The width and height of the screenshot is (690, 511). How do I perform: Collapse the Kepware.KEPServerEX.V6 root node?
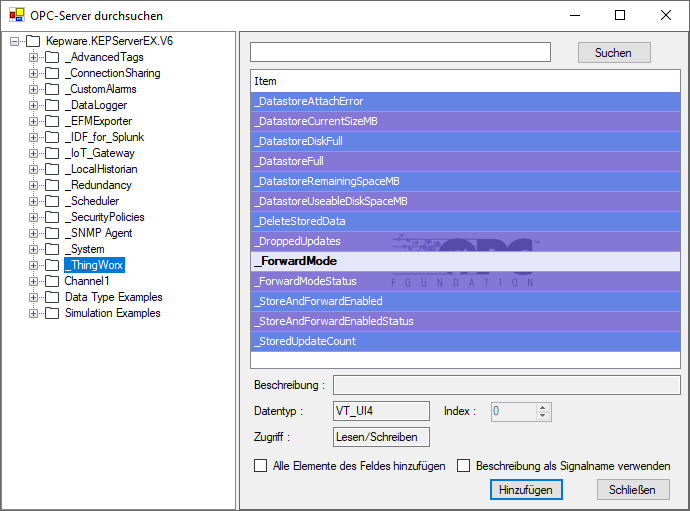pos(15,41)
